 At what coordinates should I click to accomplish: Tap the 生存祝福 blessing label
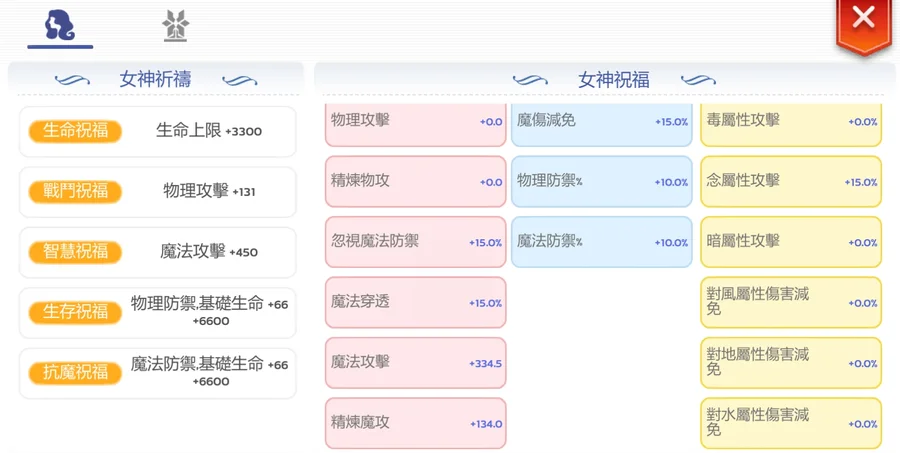pyautogui.click(x=76, y=312)
